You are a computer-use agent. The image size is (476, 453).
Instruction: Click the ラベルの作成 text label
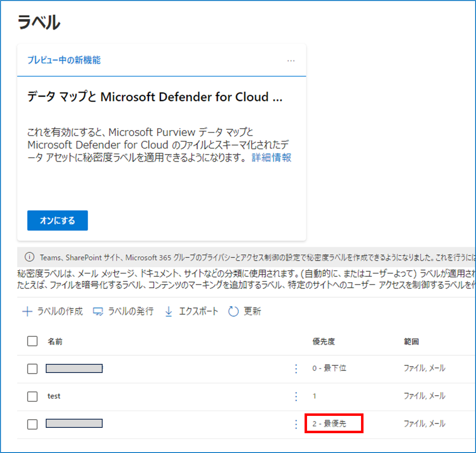(60, 311)
